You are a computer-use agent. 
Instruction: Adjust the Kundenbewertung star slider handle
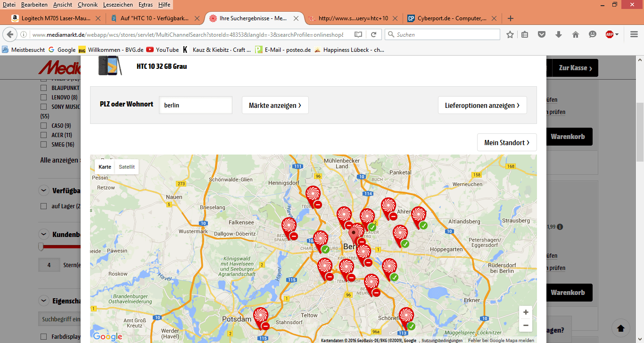pyautogui.click(x=41, y=247)
